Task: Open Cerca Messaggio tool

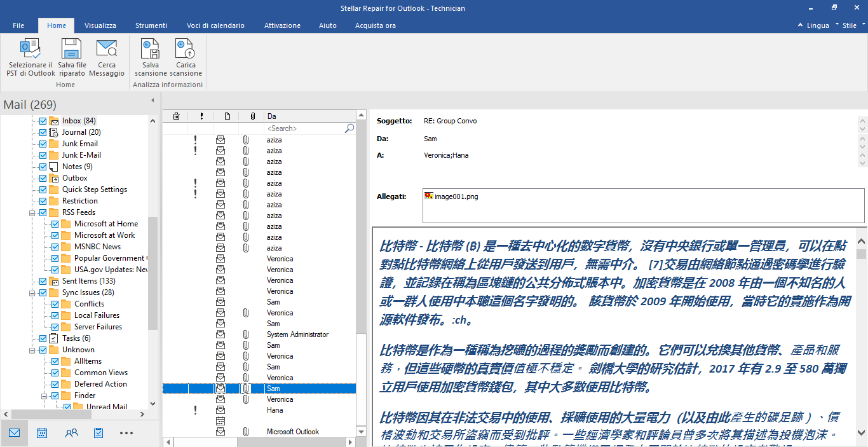Action: click(107, 49)
